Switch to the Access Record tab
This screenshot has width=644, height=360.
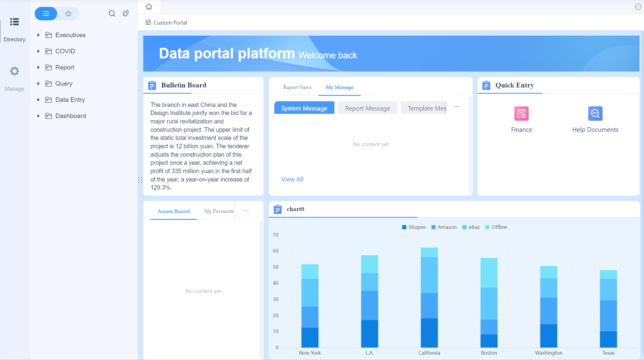[x=173, y=211]
